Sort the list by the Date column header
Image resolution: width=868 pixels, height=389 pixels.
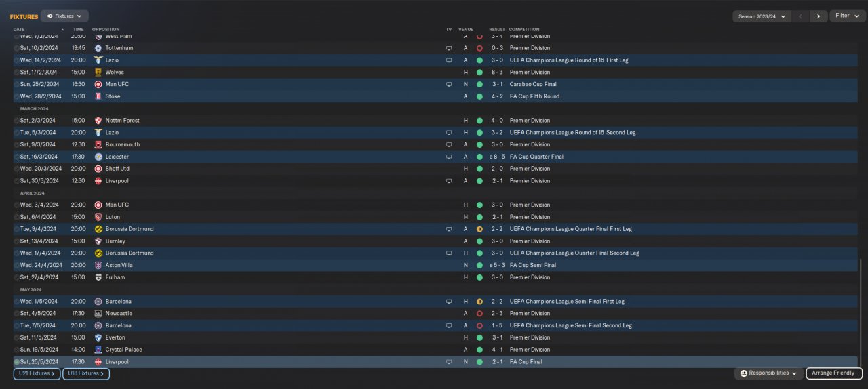point(19,30)
